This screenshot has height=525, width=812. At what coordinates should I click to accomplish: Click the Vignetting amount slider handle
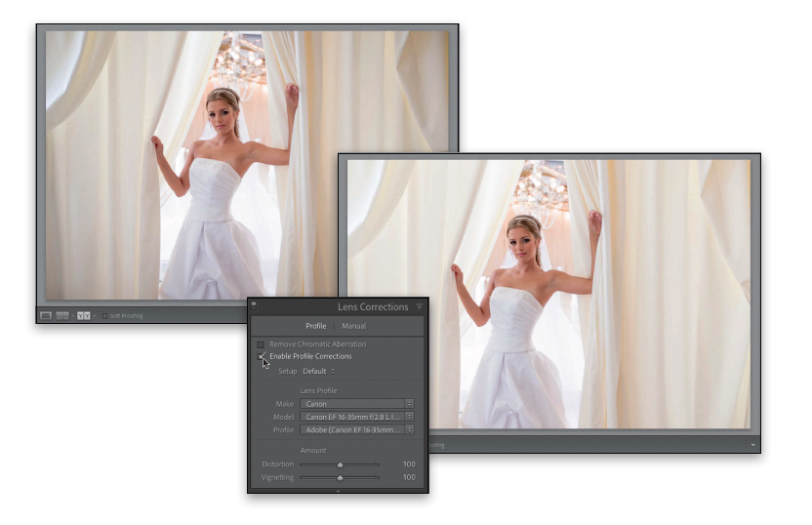point(340,477)
